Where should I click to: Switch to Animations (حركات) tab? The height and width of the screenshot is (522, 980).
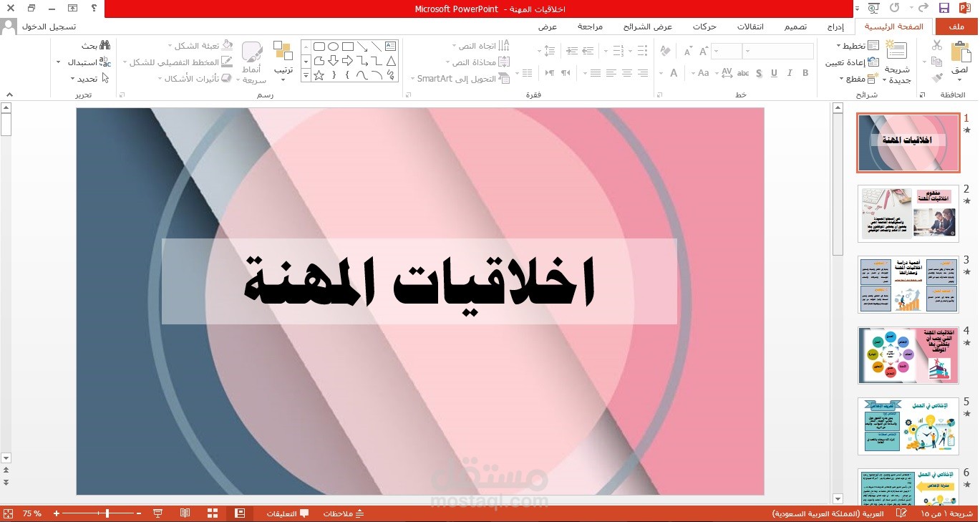point(704,26)
